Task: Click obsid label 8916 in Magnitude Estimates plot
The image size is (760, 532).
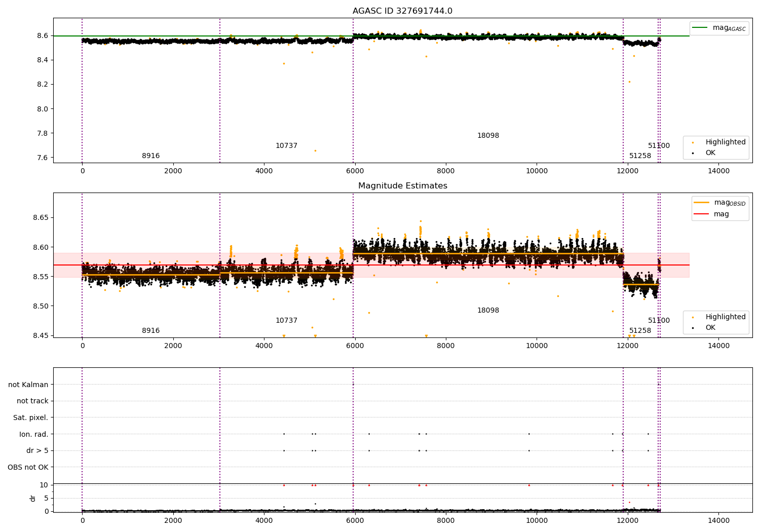Action: (x=150, y=330)
